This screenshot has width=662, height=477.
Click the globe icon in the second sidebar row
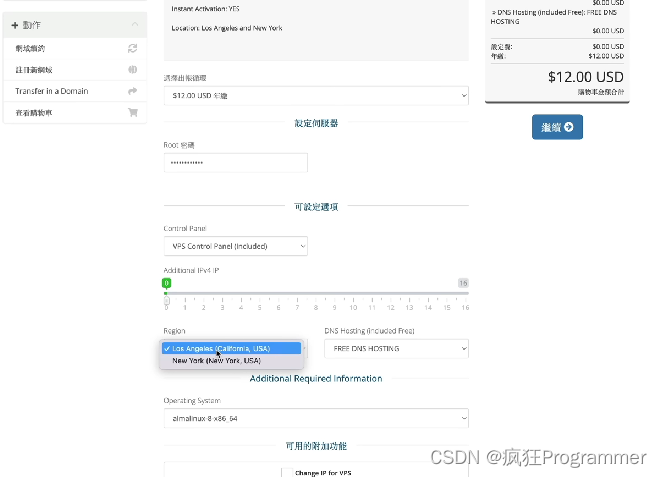[x=132, y=70]
